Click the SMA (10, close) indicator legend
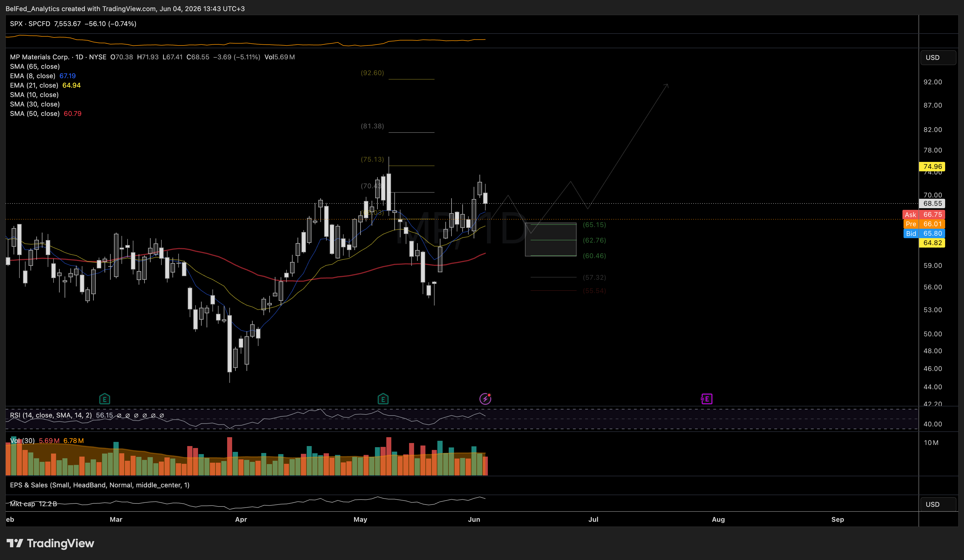 pyautogui.click(x=34, y=95)
